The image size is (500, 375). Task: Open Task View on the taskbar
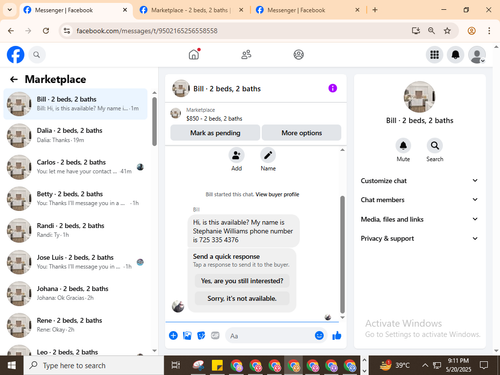click(x=176, y=365)
